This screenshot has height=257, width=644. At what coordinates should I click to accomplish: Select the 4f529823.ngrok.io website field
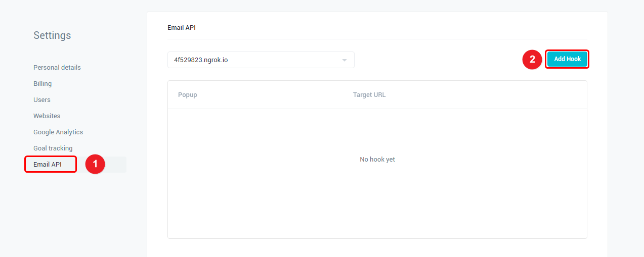pyautogui.click(x=253, y=60)
